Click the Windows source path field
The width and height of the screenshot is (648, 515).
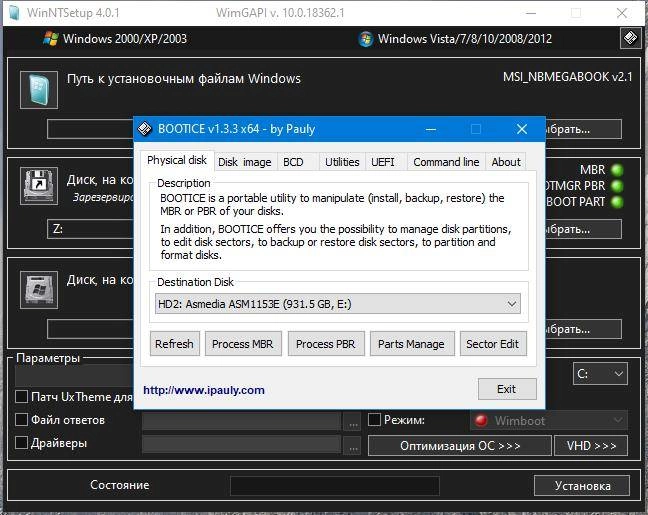coord(91,129)
